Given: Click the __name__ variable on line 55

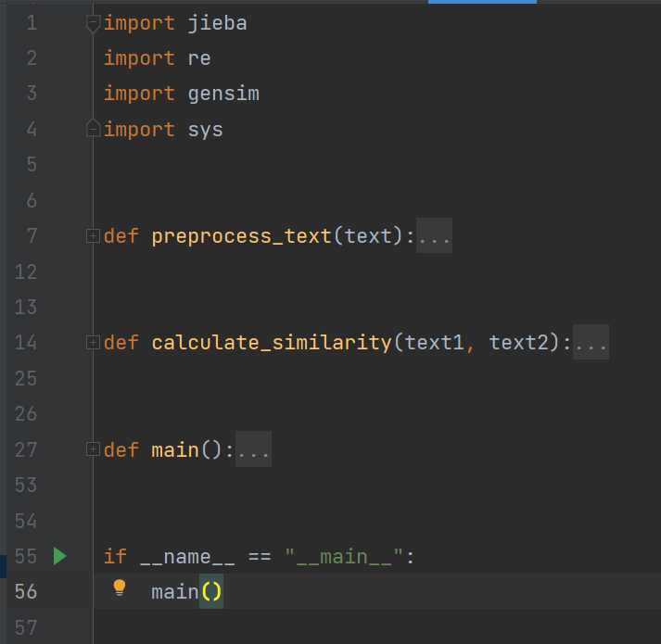Looking at the screenshot, I should (x=187, y=557).
